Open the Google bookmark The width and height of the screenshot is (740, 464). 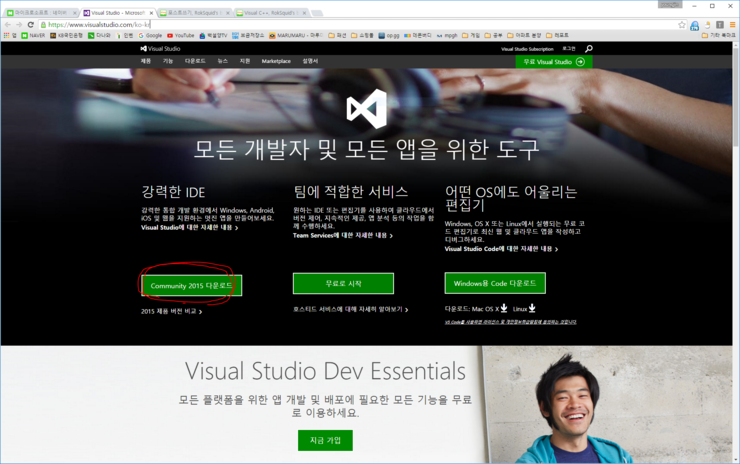(150, 35)
